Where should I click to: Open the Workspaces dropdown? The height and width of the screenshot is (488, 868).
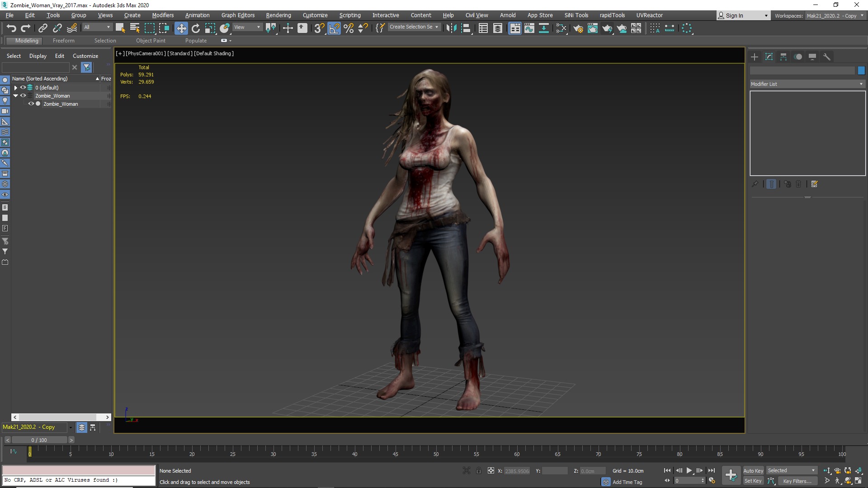coord(835,16)
